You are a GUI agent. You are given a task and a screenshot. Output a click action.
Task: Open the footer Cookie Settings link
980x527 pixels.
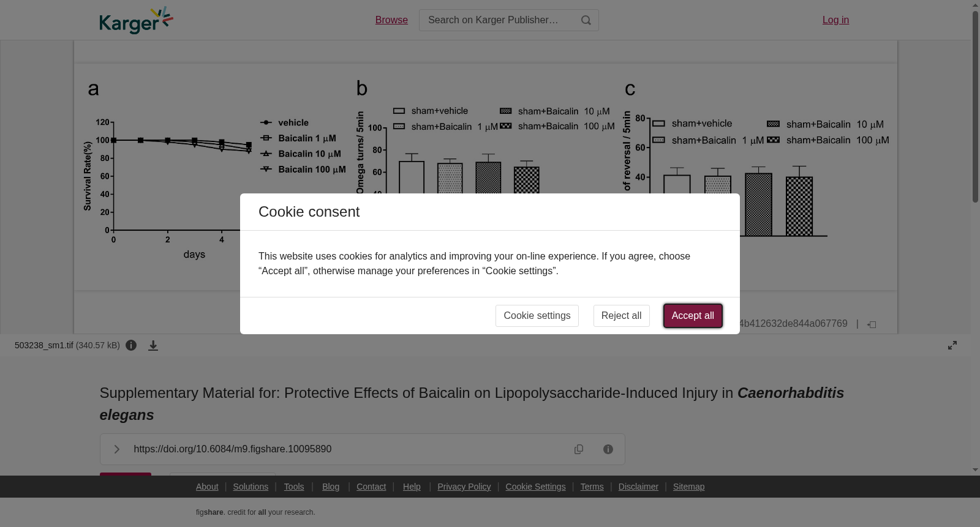pos(535,487)
